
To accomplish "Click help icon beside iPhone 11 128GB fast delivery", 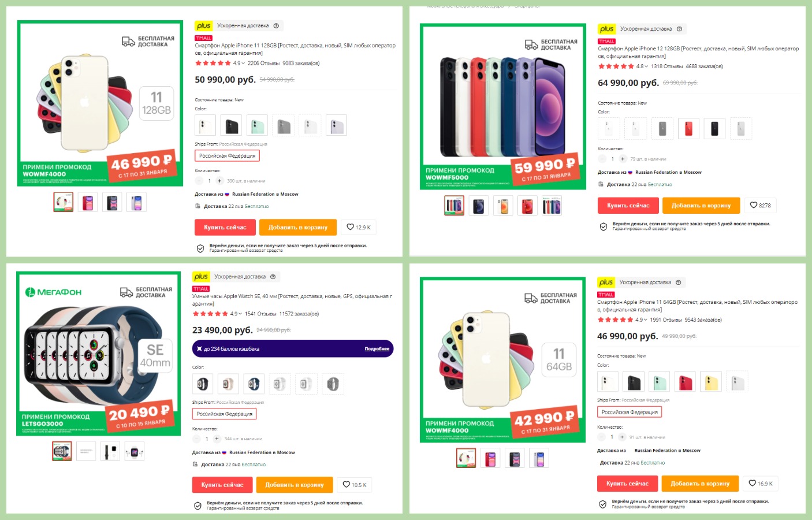I will tap(276, 25).
